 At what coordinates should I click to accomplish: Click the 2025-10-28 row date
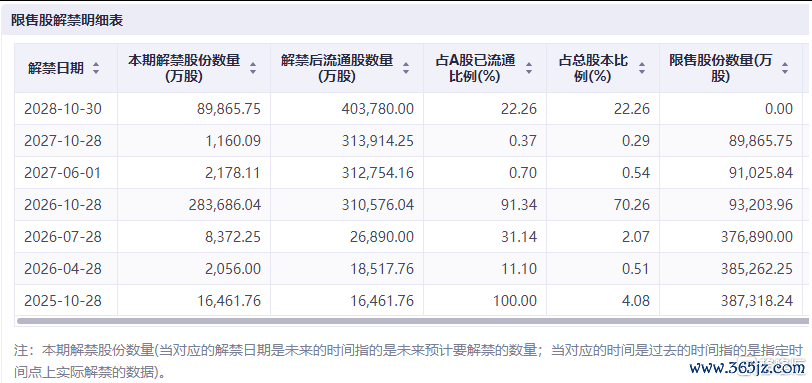tap(63, 301)
